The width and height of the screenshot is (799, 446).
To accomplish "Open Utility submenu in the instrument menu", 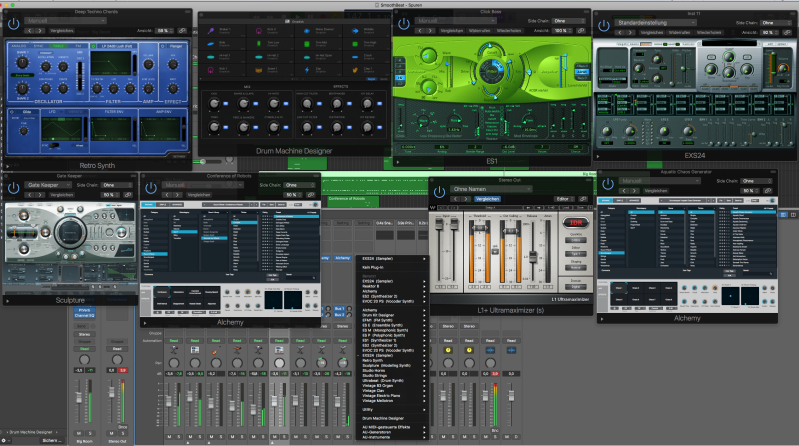I will click(392, 410).
